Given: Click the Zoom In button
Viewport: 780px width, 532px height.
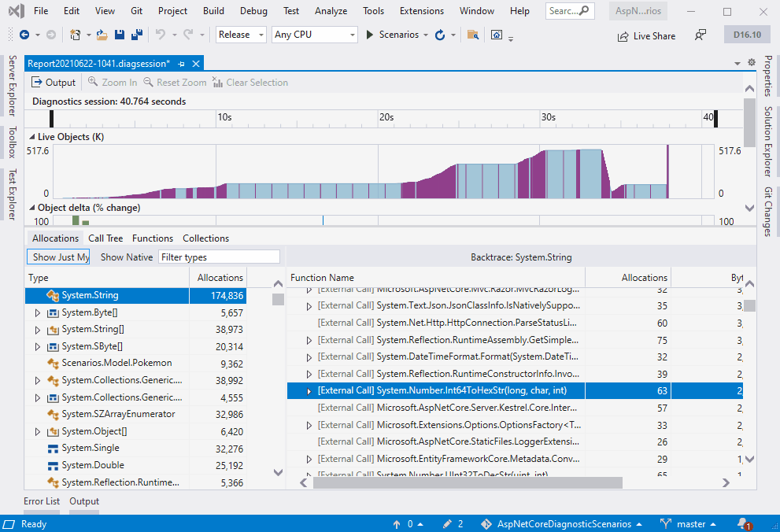Looking at the screenshot, I should pyautogui.click(x=113, y=83).
